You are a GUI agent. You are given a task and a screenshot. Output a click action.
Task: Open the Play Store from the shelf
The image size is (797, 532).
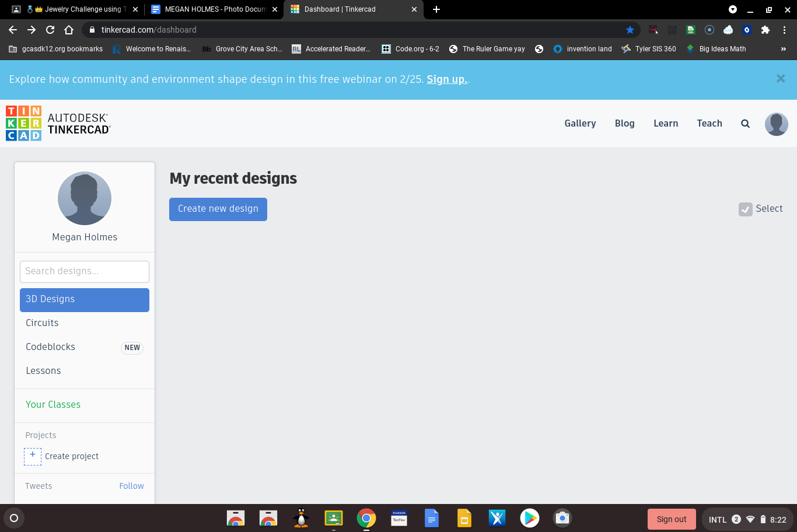(x=529, y=518)
